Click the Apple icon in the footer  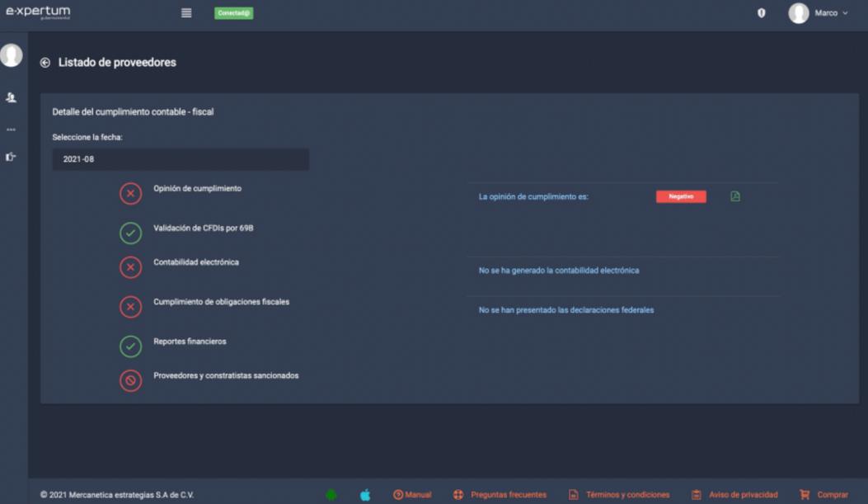click(365, 495)
